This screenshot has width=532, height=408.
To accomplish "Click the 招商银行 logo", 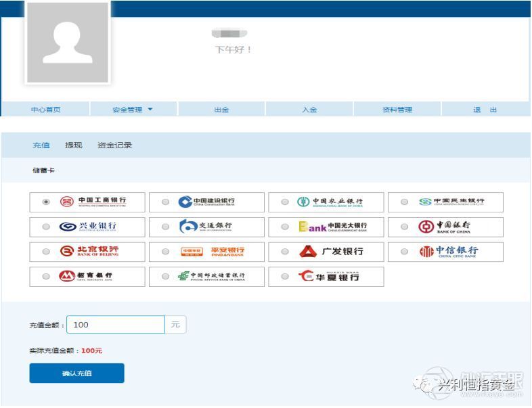I will (x=85, y=276).
